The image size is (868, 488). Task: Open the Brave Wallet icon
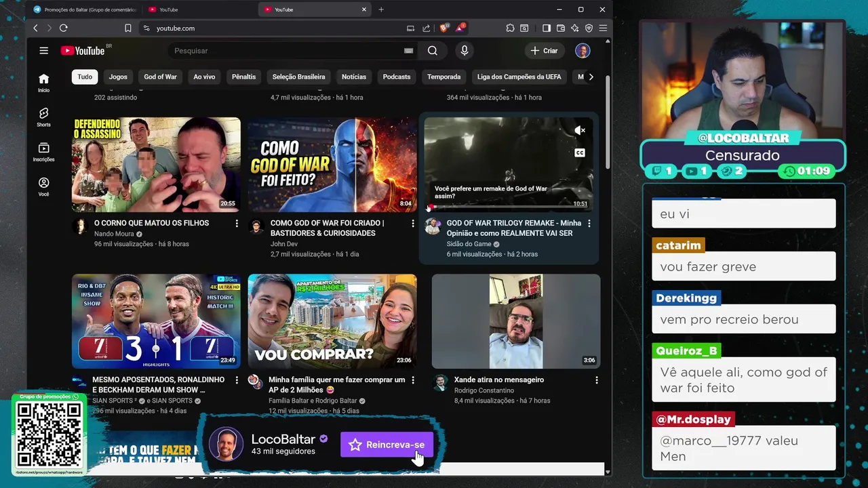561,28
